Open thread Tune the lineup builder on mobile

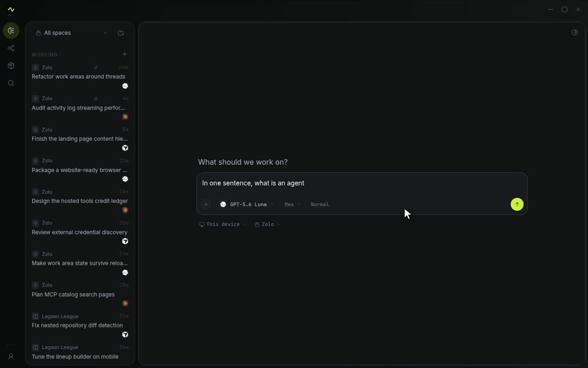pyautogui.click(x=80, y=353)
